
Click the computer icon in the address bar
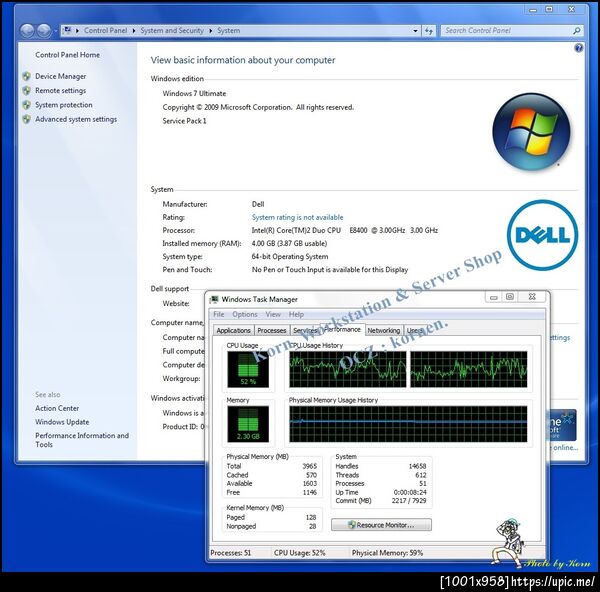(67, 30)
